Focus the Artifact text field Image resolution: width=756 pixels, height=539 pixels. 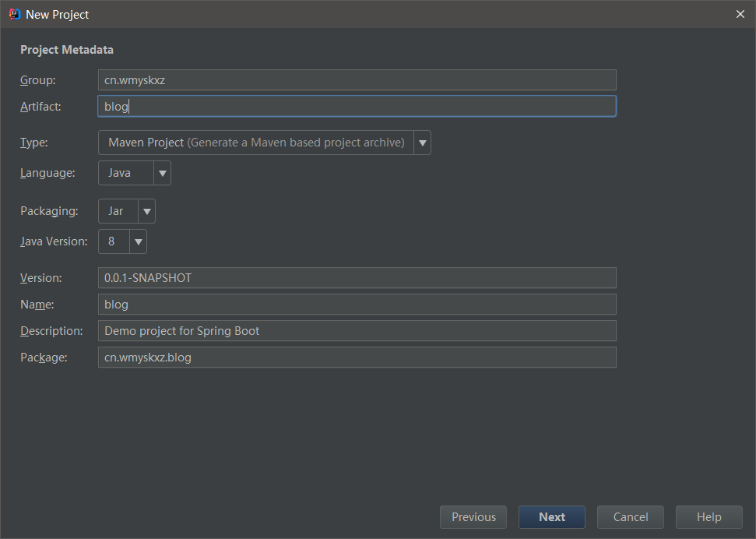[357, 106]
